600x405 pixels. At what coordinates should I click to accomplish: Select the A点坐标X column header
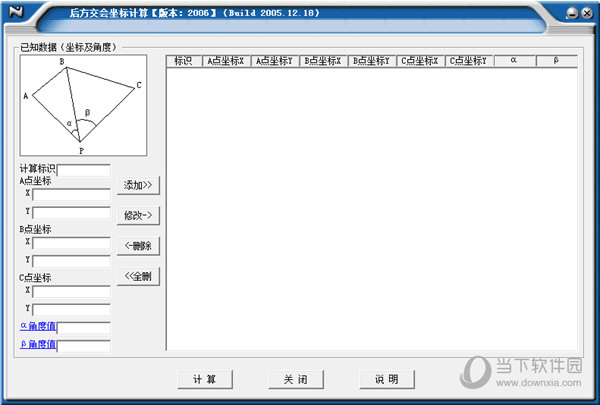(x=225, y=61)
